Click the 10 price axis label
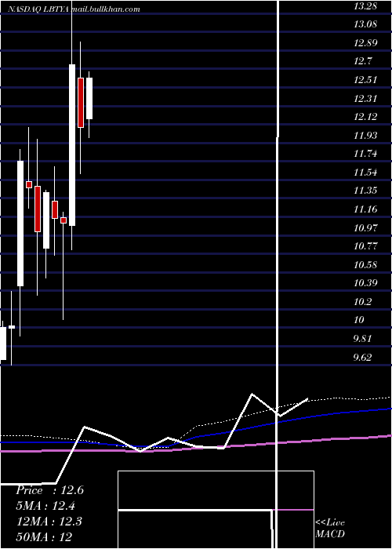 [x=359, y=320]
